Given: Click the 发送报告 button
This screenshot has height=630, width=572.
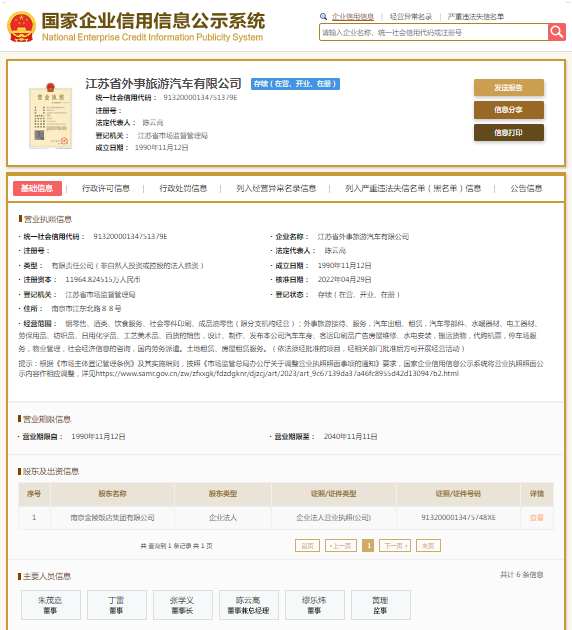Looking at the screenshot, I should click(x=509, y=88).
